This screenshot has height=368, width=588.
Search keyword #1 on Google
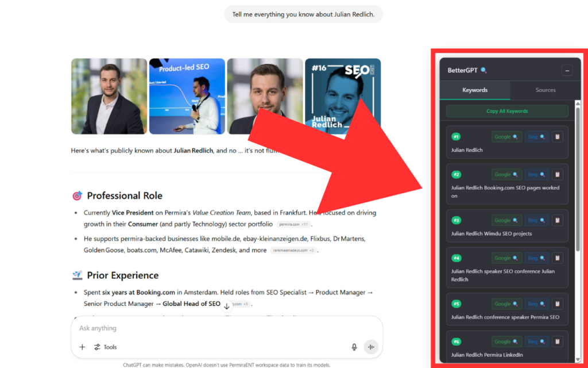(x=506, y=137)
